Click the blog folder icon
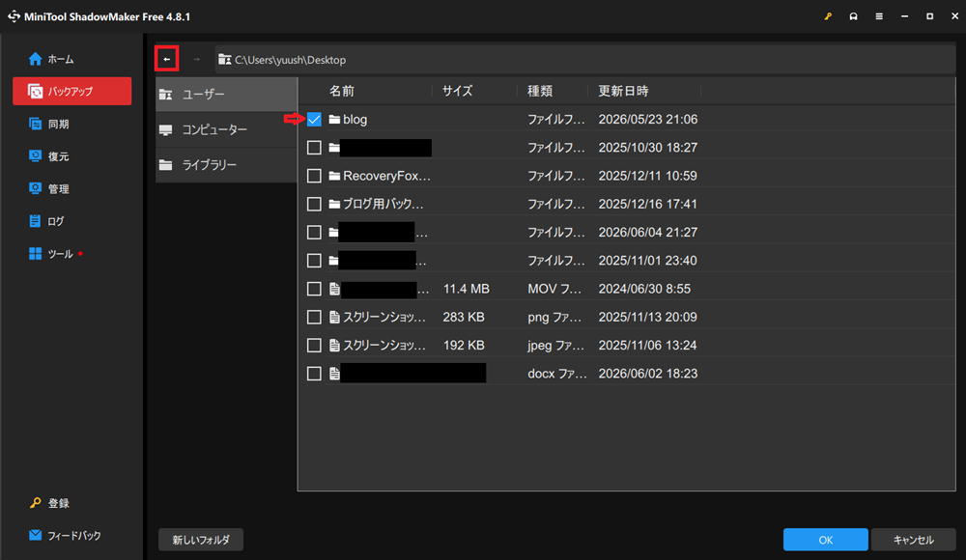This screenshot has height=560, width=966. 334,120
